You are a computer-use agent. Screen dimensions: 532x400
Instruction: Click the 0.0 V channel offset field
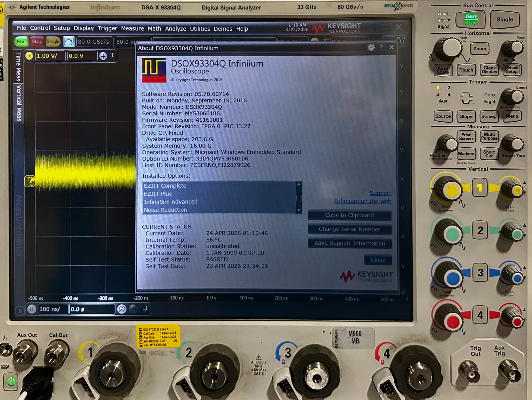(82, 56)
